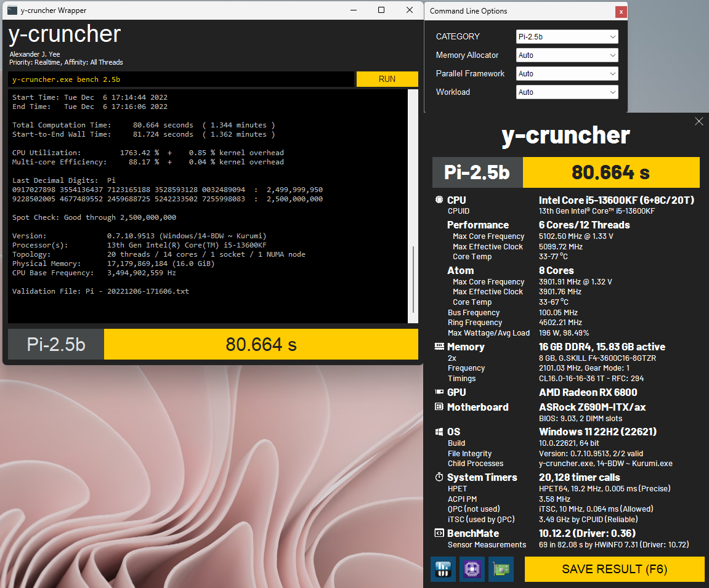This screenshot has width=709, height=588.
Task: Open BenchMate icon at bottom of result panel
Action: pyautogui.click(x=443, y=568)
